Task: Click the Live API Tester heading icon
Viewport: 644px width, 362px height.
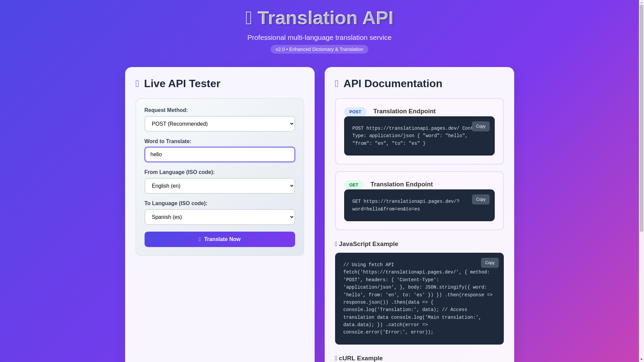Action: (x=137, y=83)
